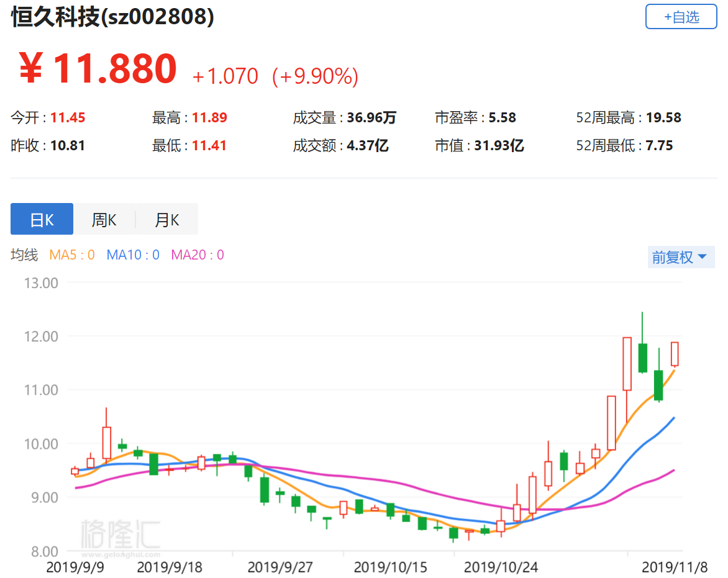The height and width of the screenshot is (578, 728).
Task: Click MA10 moving average legend
Action: pos(134,255)
